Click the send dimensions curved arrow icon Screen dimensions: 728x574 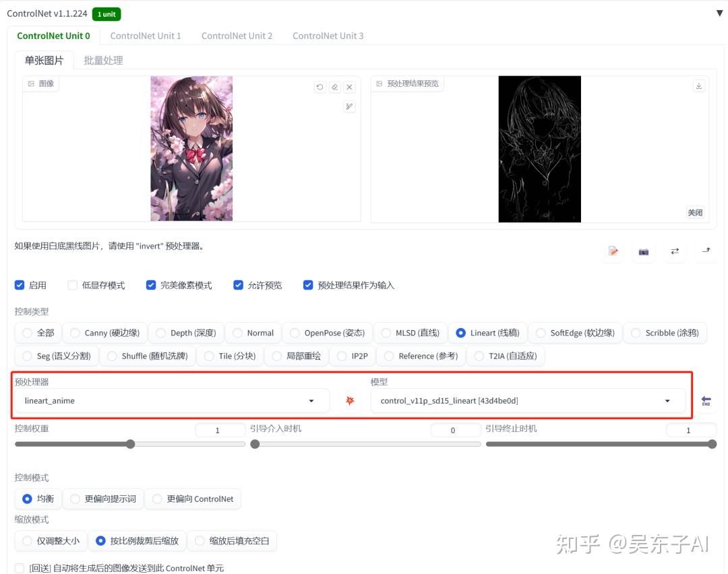pyautogui.click(x=706, y=251)
